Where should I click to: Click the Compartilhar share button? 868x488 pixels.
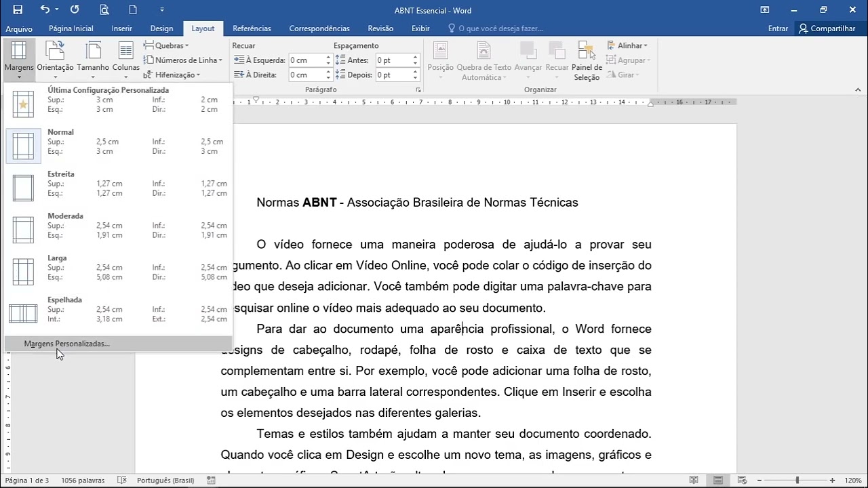coord(827,28)
